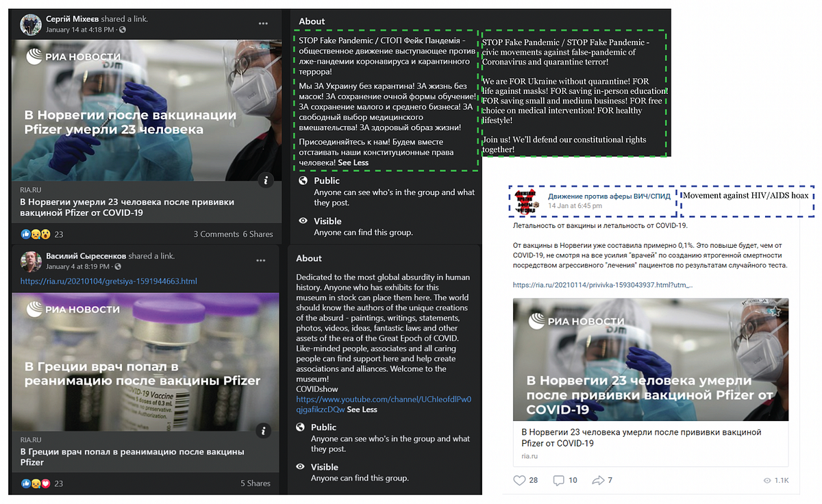Open the COVIDshow YouTube channel link
The image size is (822, 504).
(x=384, y=404)
